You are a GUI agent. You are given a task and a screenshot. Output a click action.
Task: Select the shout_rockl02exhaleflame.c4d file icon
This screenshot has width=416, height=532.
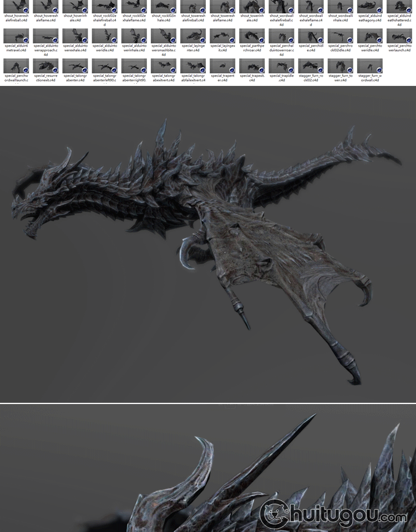click(x=134, y=7)
